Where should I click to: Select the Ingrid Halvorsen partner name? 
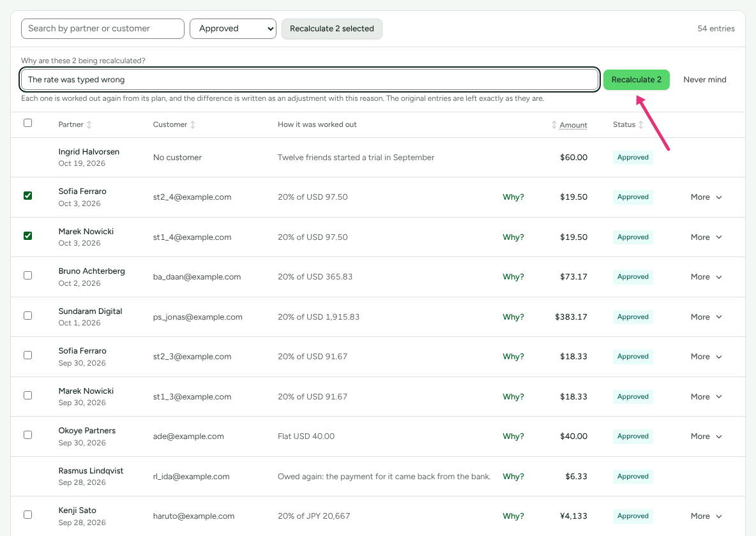89,151
